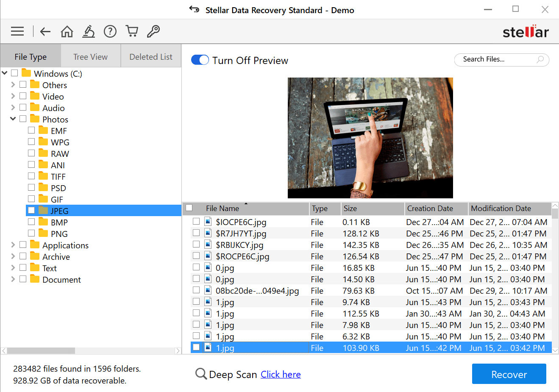
Task: Follow the Deep Scan Click here link
Action: (281, 375)
